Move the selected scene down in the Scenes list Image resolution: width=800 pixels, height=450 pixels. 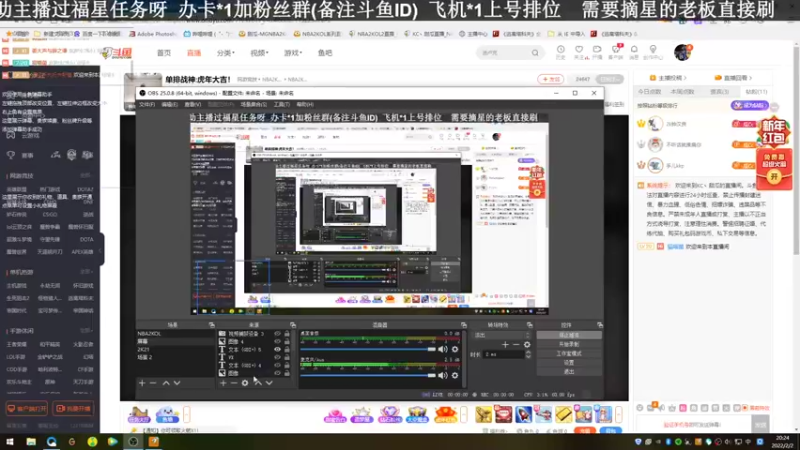tap(177, 383)
